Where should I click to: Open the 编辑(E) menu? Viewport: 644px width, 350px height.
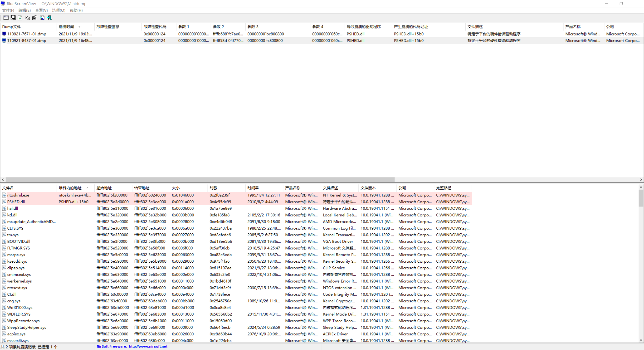pyautogui.click(x=24, y=10)
